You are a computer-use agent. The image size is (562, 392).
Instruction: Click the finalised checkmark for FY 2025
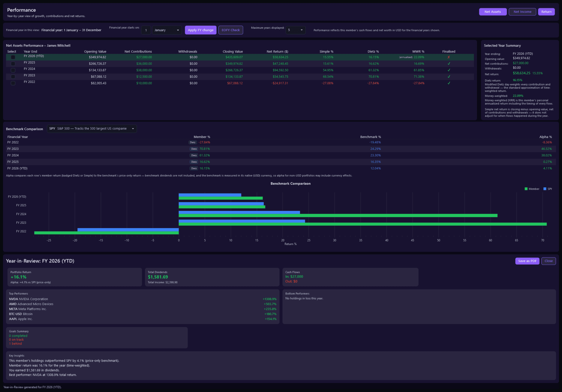448,64
